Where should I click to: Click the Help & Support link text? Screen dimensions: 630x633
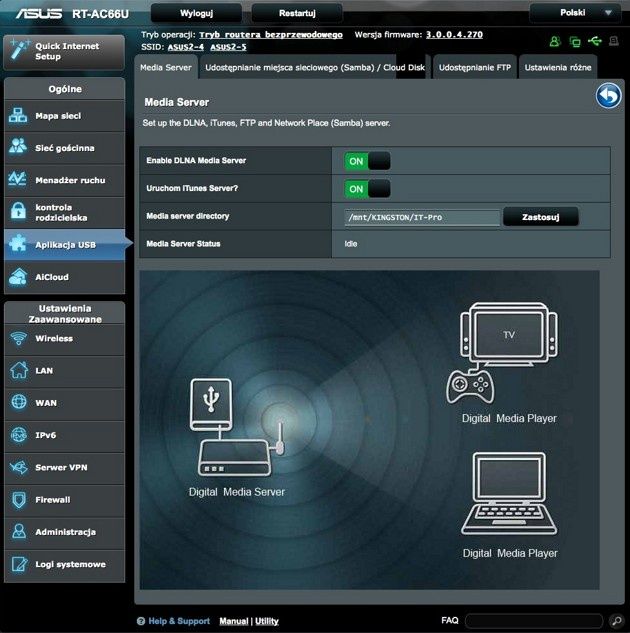coord(179,621)
